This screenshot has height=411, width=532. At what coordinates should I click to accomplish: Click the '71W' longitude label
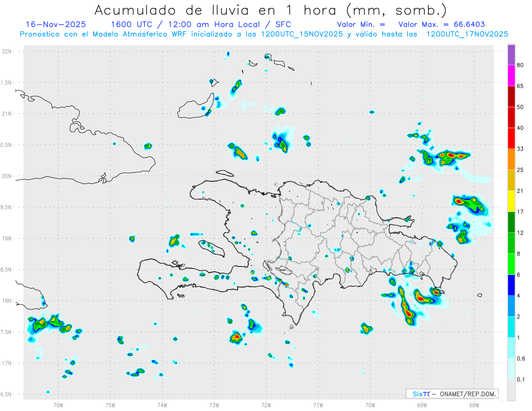pos(318,405)
